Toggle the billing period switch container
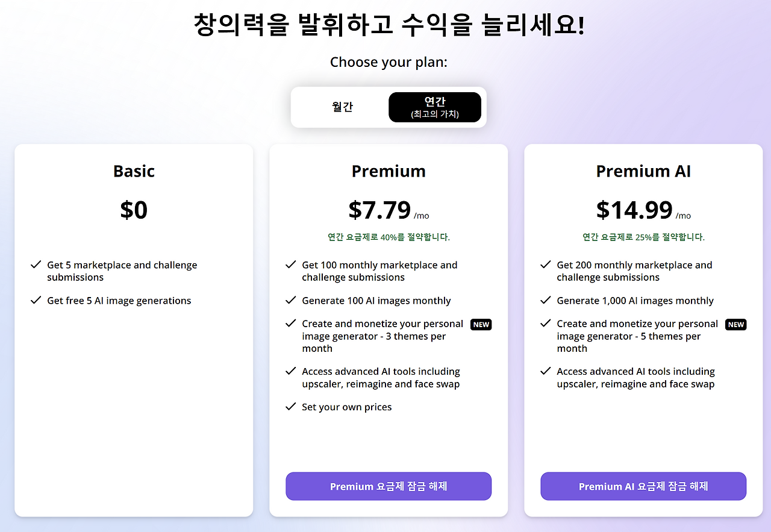The image size is (771, 532). click(389, 107)
